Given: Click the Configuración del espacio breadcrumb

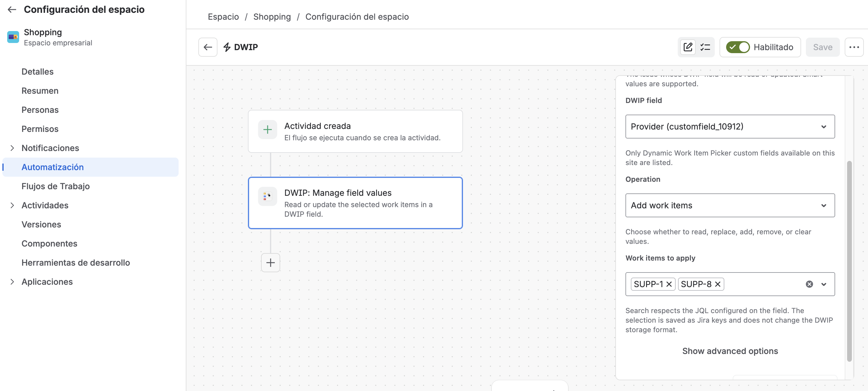Looking at the screenshot, I should pyautogui.click(x=357, y=17).
